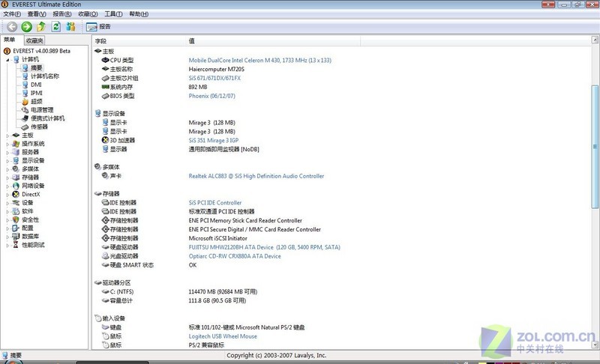
Task: Collapse the 计算机 tree node
Action: click(7, 60)
